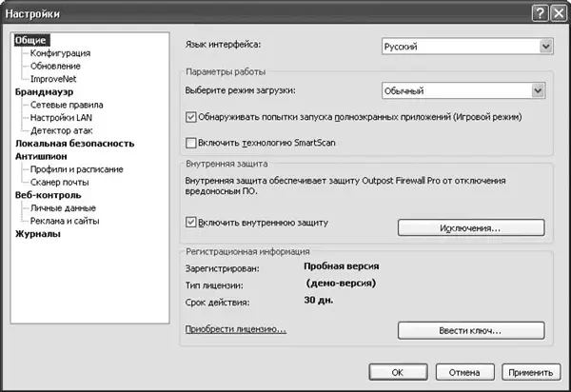Viewport: 571px width, 392px height.
Task: Select the Брандмауэр category
Action: 44,91
